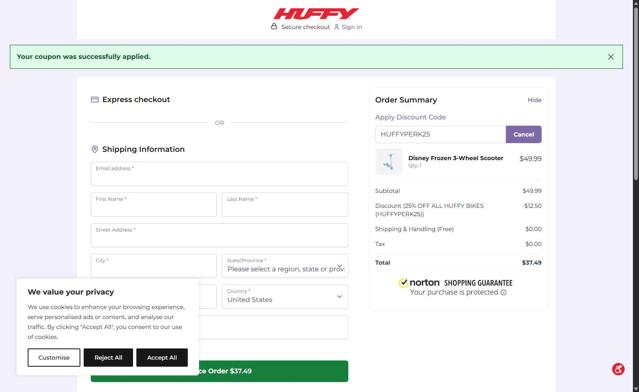Click the Street Address field
Image resolution: width=639 pixels, height=392 pixels.
click(x=219, y=235)
